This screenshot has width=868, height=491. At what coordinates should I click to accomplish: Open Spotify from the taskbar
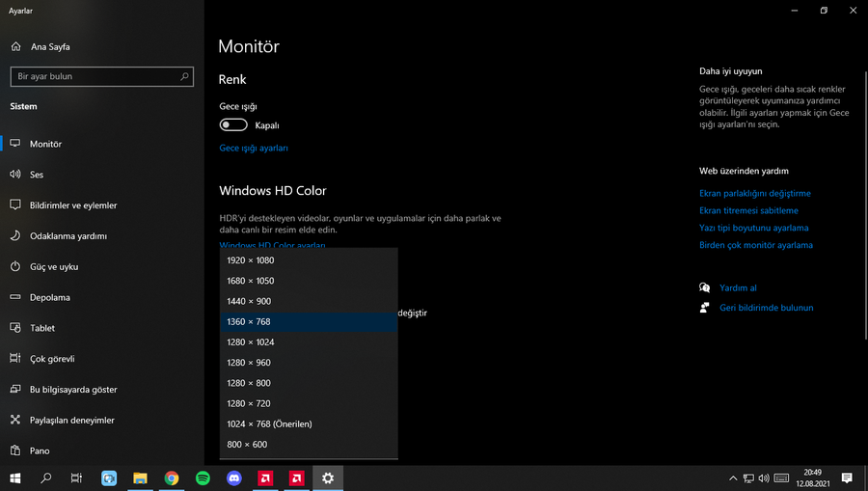pos(203,477)
